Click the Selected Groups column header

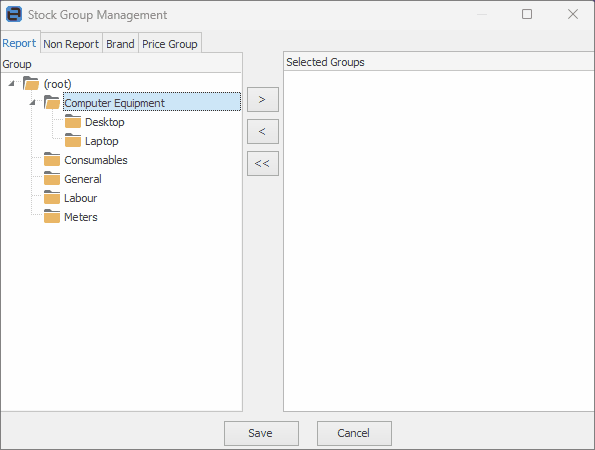[439, 62]
